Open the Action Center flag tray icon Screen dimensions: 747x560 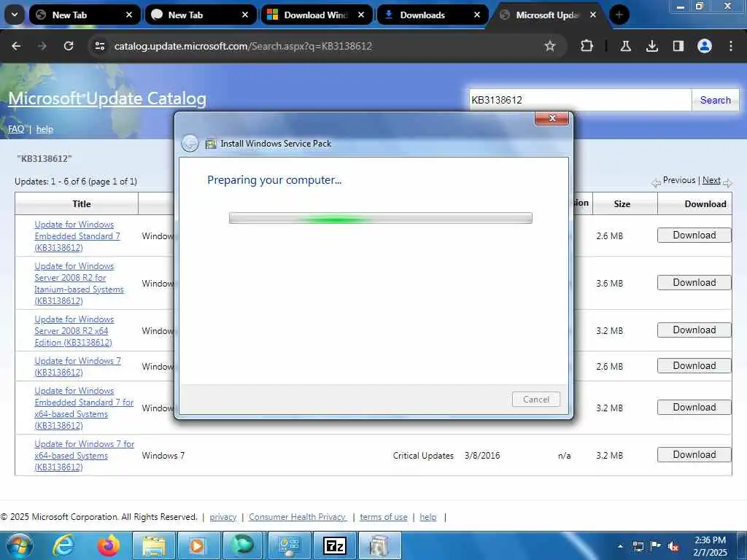click(656, 546)
